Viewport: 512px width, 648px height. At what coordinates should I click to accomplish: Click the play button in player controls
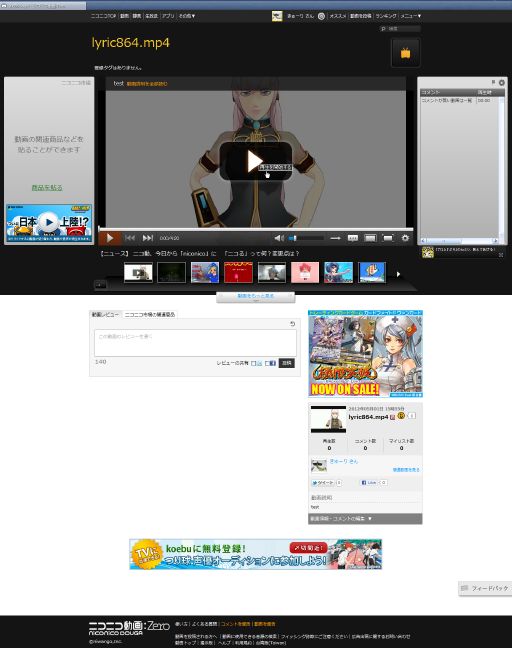tap(110, 238)
